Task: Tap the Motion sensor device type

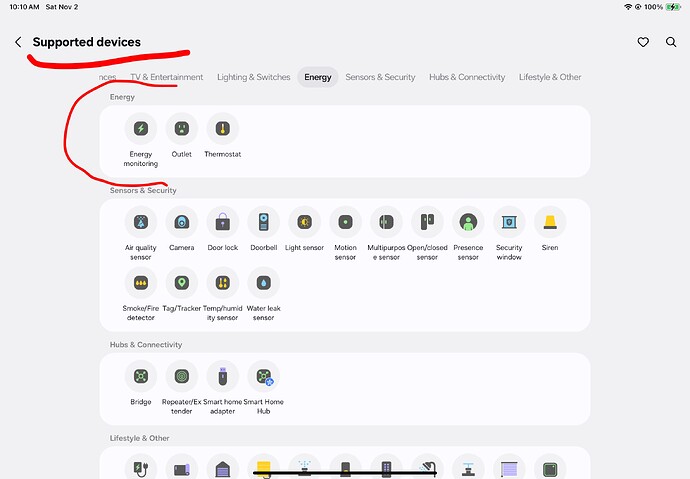Action: [x=345, y=222]
